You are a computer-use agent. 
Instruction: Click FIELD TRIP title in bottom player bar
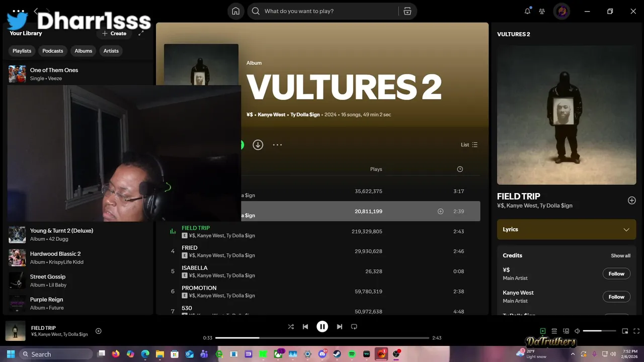coord(43,328)
